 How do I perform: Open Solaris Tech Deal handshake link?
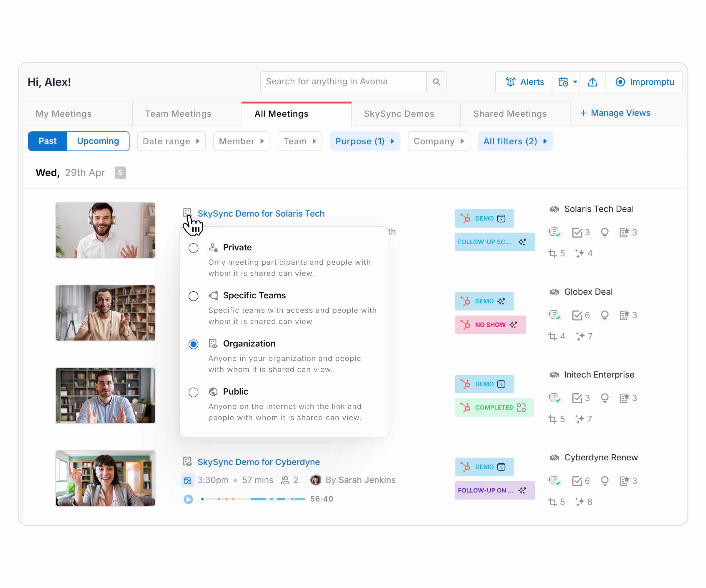point(591,209)
